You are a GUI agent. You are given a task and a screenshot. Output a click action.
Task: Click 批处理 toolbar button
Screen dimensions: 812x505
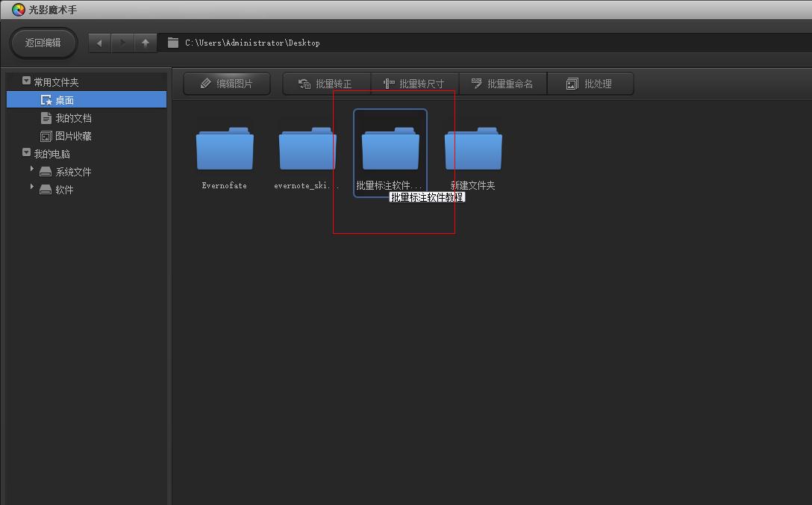click(x=590, y=84)
